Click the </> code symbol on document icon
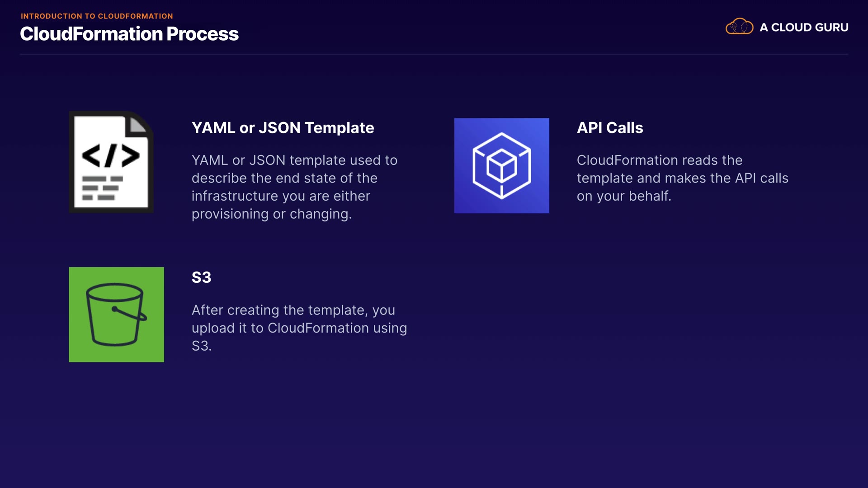This screenshot has height=488, width=868. (x=111, y=155)
